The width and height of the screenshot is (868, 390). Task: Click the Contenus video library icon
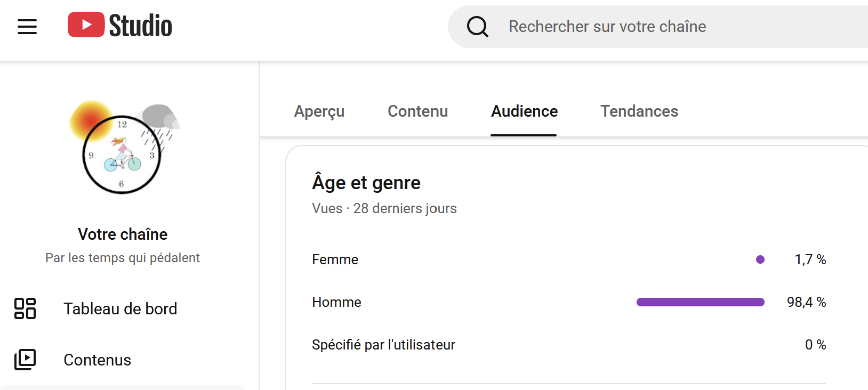point(25,360)
